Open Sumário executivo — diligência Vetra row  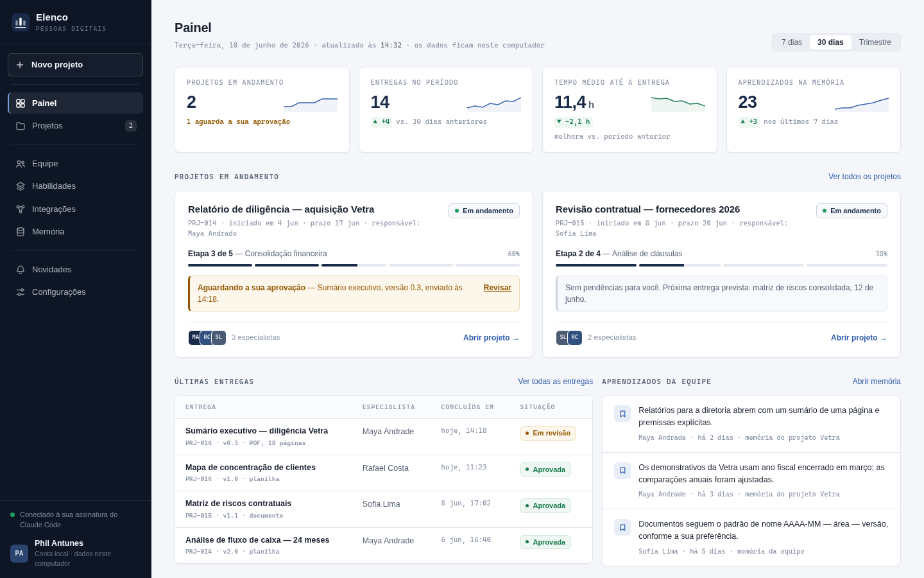coord(384,437)
